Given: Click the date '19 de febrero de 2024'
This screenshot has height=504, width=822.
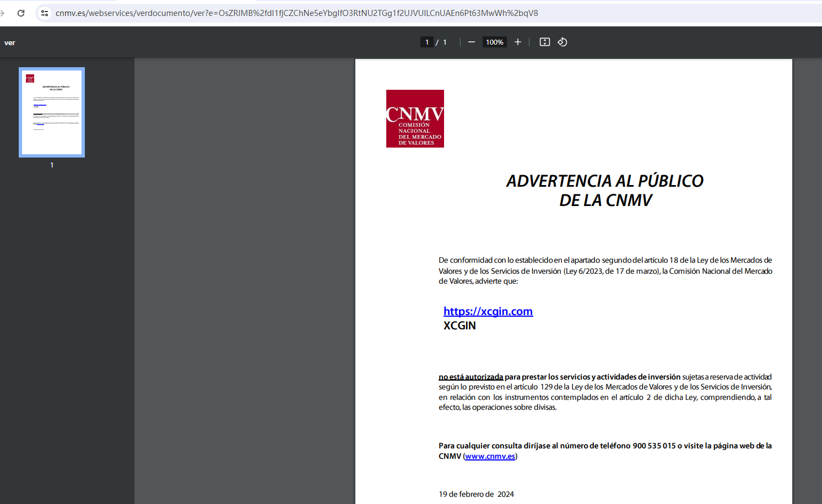Looking at the screenshot, I should (477, 494).
